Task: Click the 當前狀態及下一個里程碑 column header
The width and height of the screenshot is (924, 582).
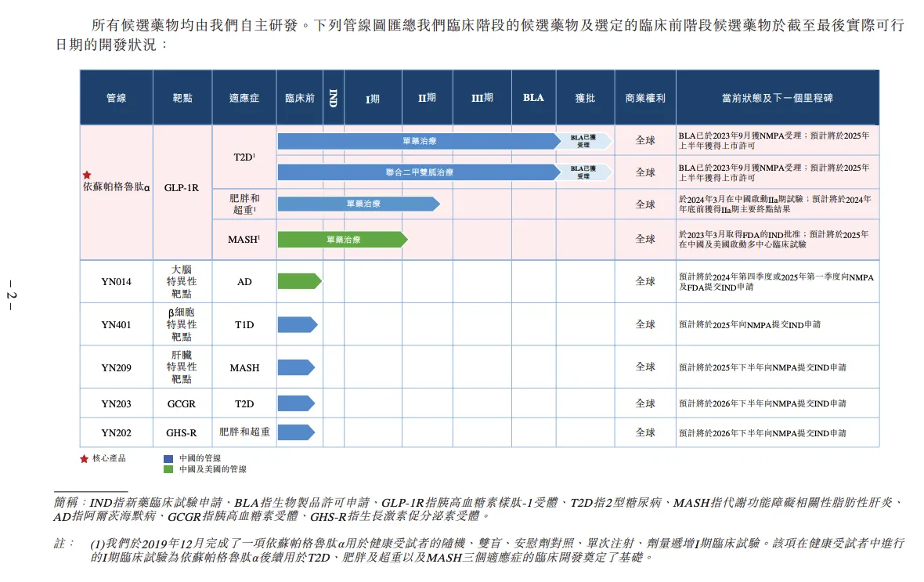Action: click(777, 99)
